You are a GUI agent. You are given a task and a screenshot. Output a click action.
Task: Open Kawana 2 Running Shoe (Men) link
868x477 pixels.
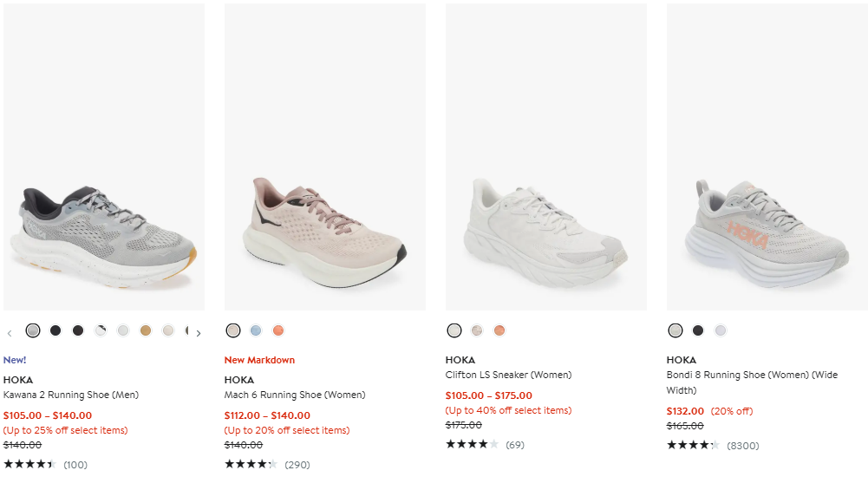[x=71, y=395]
